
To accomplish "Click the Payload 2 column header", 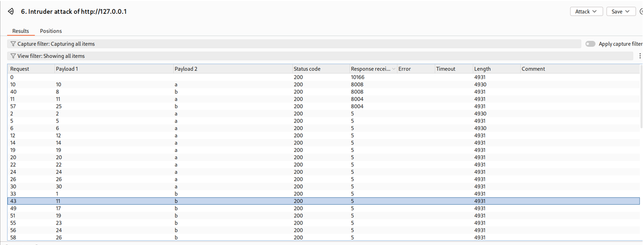I will click(x=186, y=69).
